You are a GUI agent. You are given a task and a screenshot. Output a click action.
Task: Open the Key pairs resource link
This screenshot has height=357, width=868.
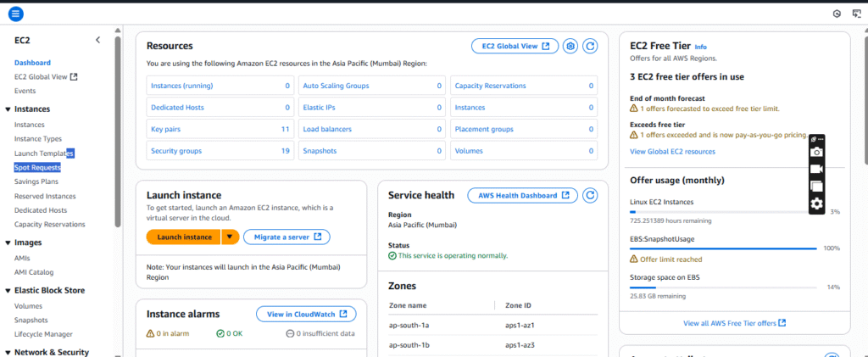point(165,129)
